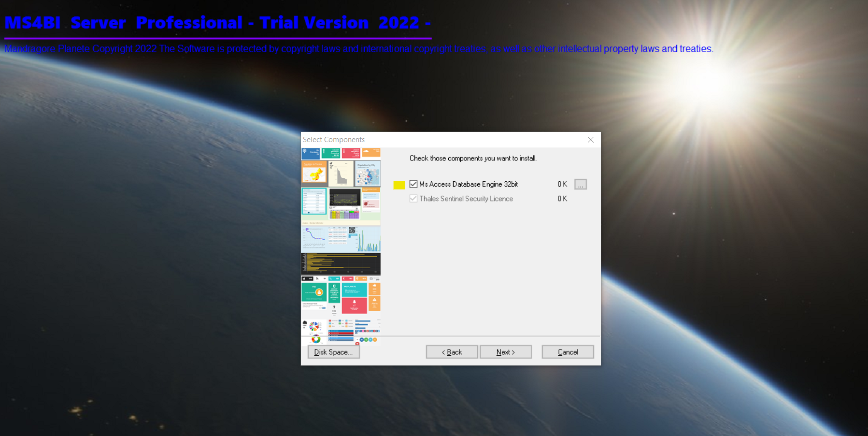Click the MS4BI Server Professional title text
This screenshot has width=868, height=436.
click(217, 23)
